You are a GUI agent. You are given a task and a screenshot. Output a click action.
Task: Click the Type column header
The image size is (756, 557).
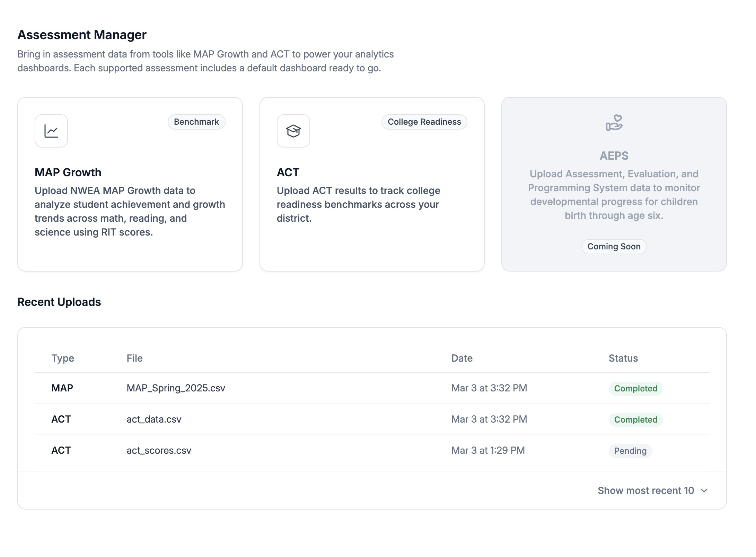coord(63,358)
